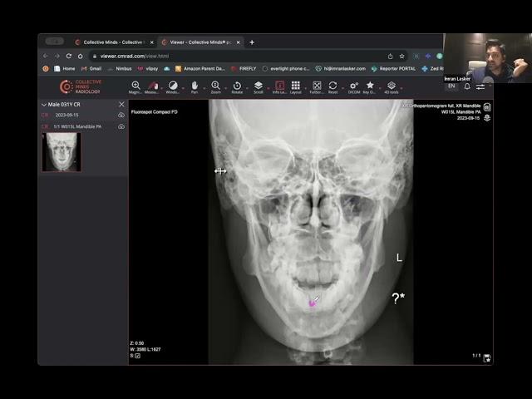Screen dimensions: 532x399
Task: Open the viewer settings sliders icon
Action: coord(480,86)
